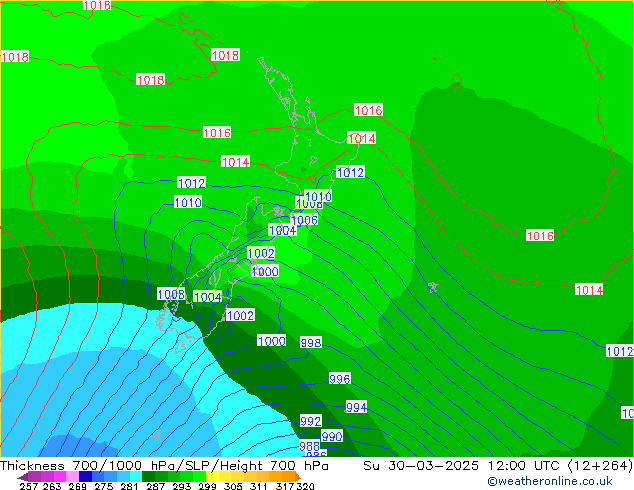Click the blue 992 isobar label
This screenshot has width=634, height=490.
point(311,421)
